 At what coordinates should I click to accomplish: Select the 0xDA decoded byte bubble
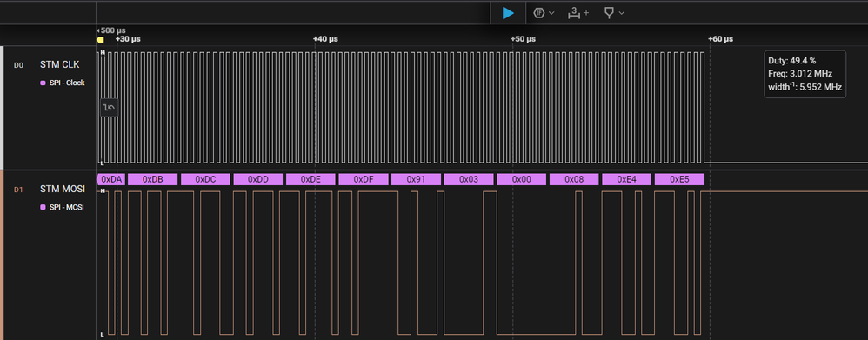click(111, 179)
